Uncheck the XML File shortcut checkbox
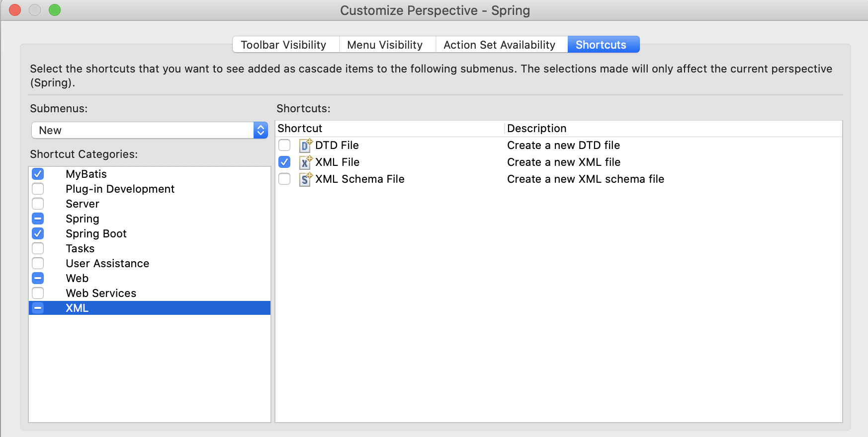 pos(284,162)
